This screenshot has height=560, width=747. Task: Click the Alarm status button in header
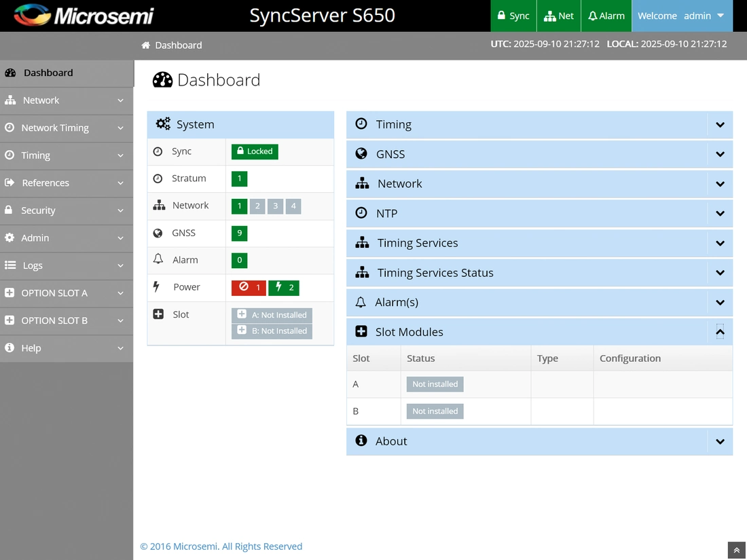point(606,16)
